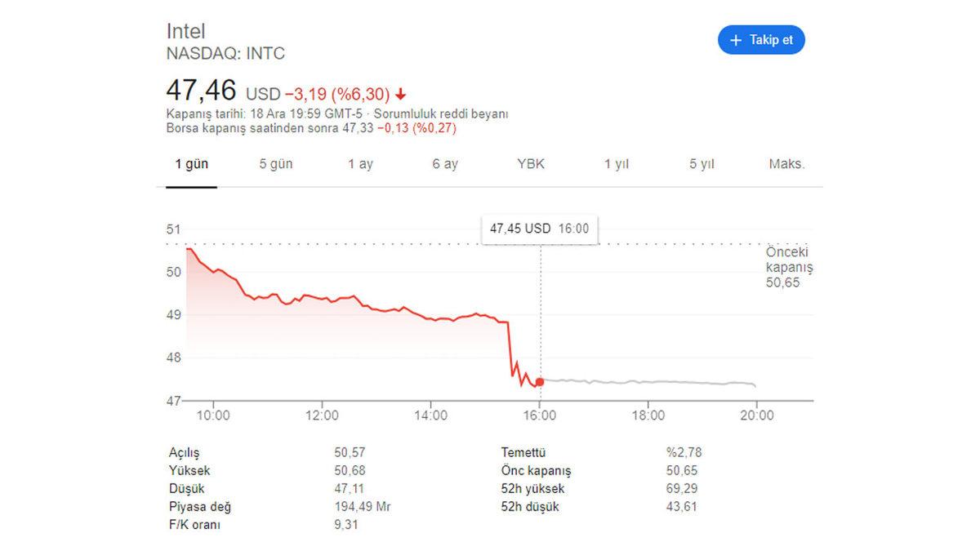Click the plus icon in Takip et button
This screenshot has width=980, height=551.
click(737, 39)
